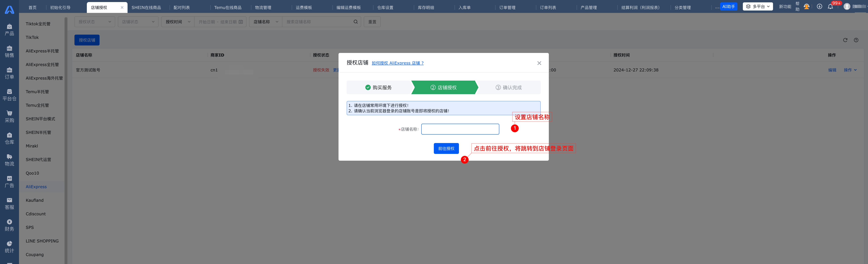Click the 前往授权 button

point(446,149)
